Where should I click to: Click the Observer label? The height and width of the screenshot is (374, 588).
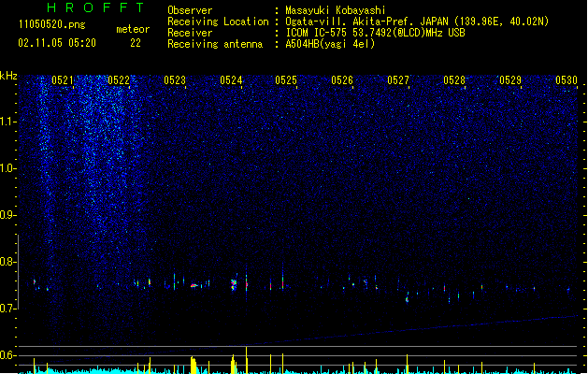[x=190, y=10]
